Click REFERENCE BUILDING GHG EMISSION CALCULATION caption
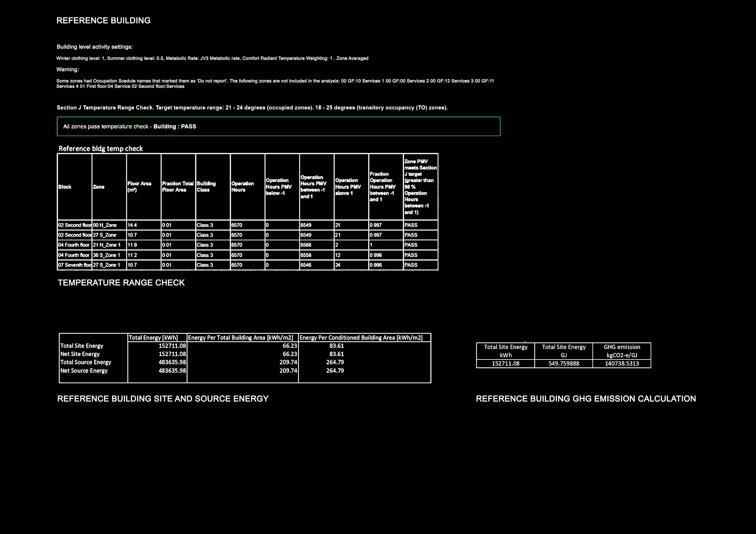 click(586, 399)
